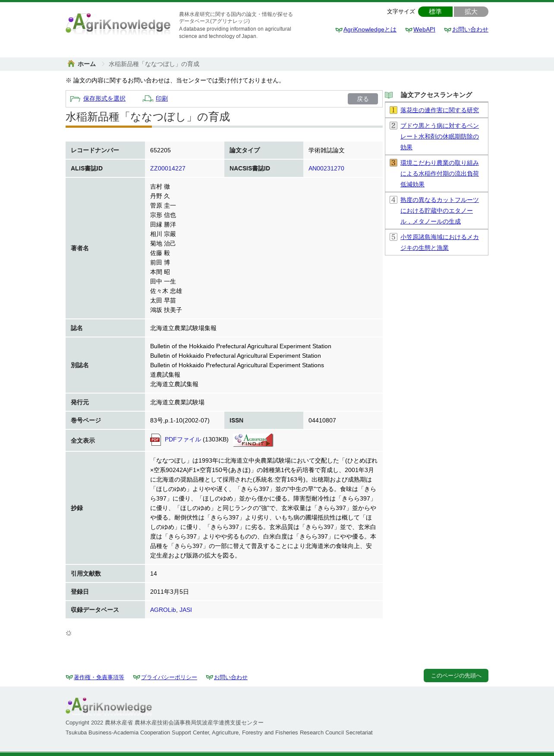Click the red PDF file icon
This screenshot has width=554, height=756.
click(155, 440)
